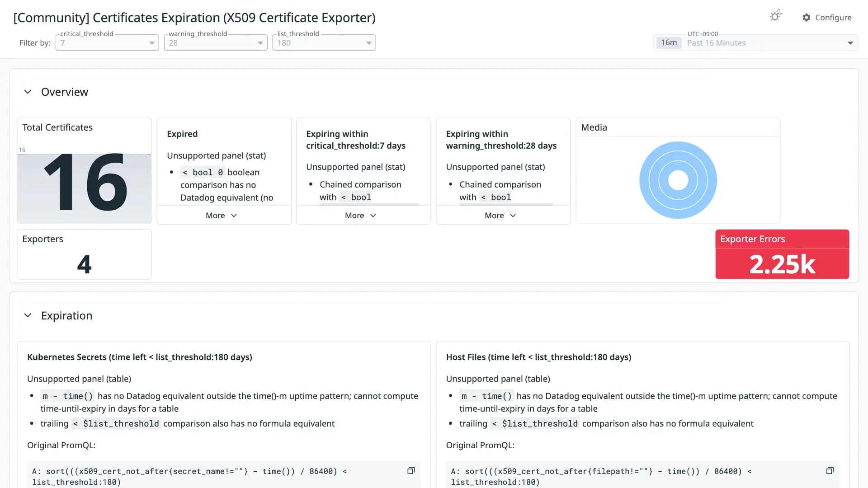This screenshot has height=488, width=868.
Task: Click the Exporters value 4
Action: (x=84, y=264)
